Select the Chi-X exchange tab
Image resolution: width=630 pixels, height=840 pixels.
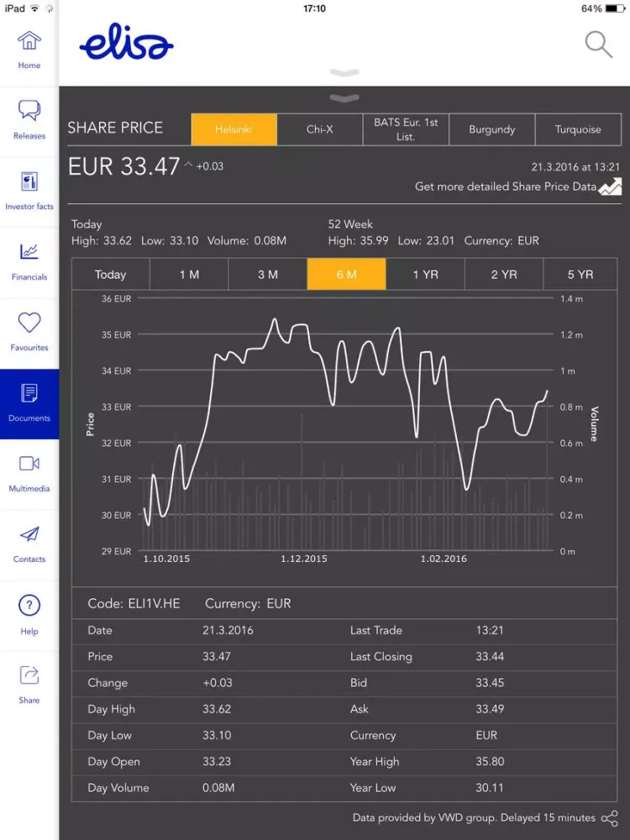click(x=320, y=129)
